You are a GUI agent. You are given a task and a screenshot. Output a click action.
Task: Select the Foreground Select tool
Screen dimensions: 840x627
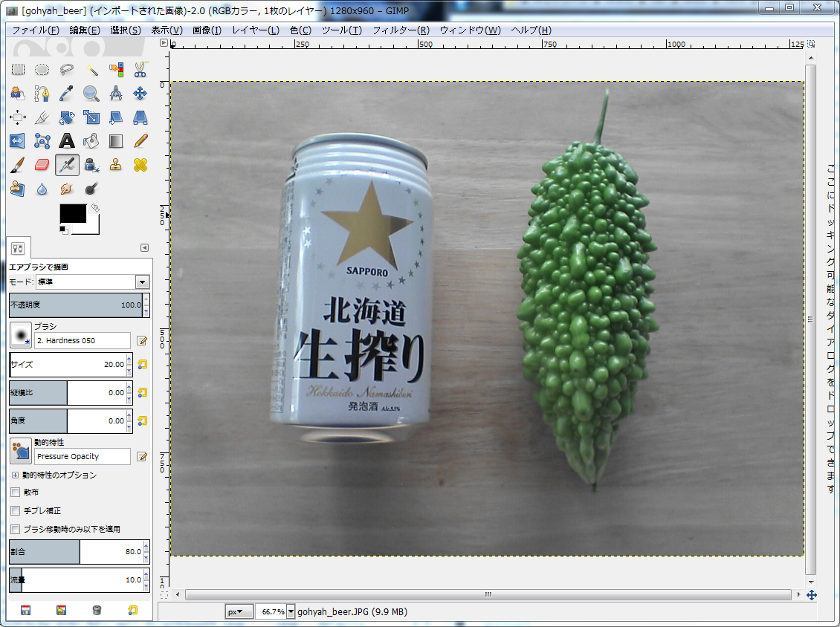click(x=18, y=94)
